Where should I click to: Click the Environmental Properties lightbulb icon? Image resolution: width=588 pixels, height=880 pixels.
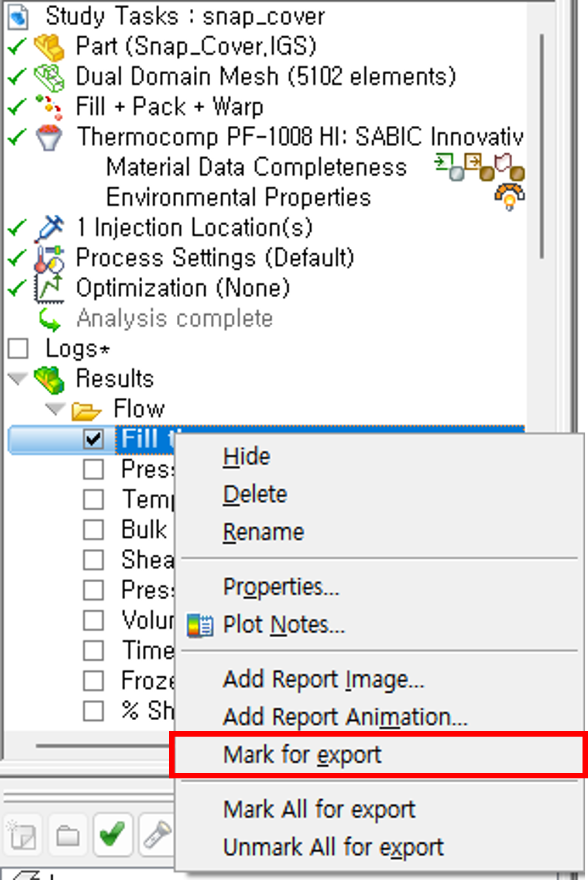pyautogui.click(x=509, y=197)
